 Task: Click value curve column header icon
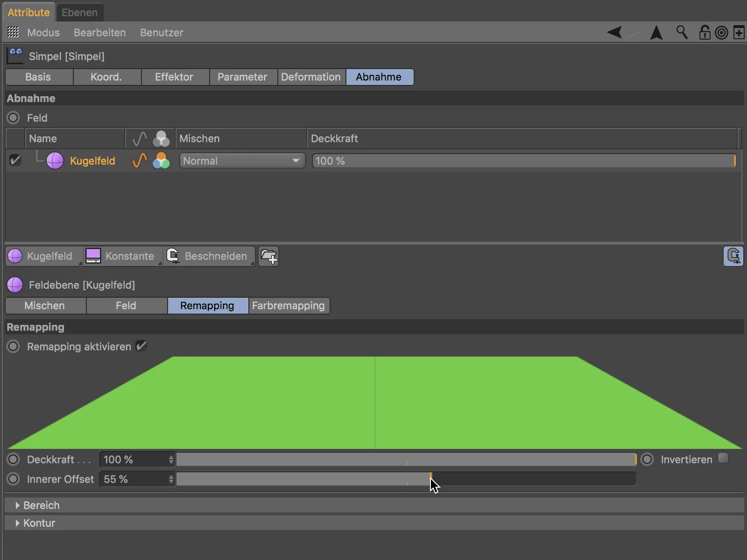(x=140, y=139)
